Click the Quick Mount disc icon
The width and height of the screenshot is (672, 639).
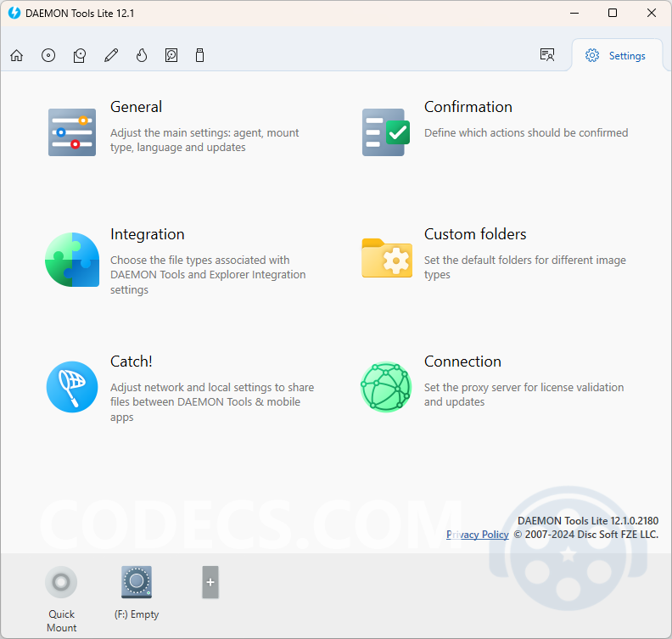[61, 582]
